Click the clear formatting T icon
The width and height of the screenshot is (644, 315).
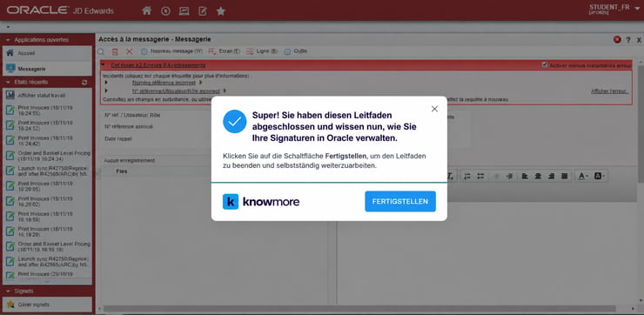(x=450, y=176)
